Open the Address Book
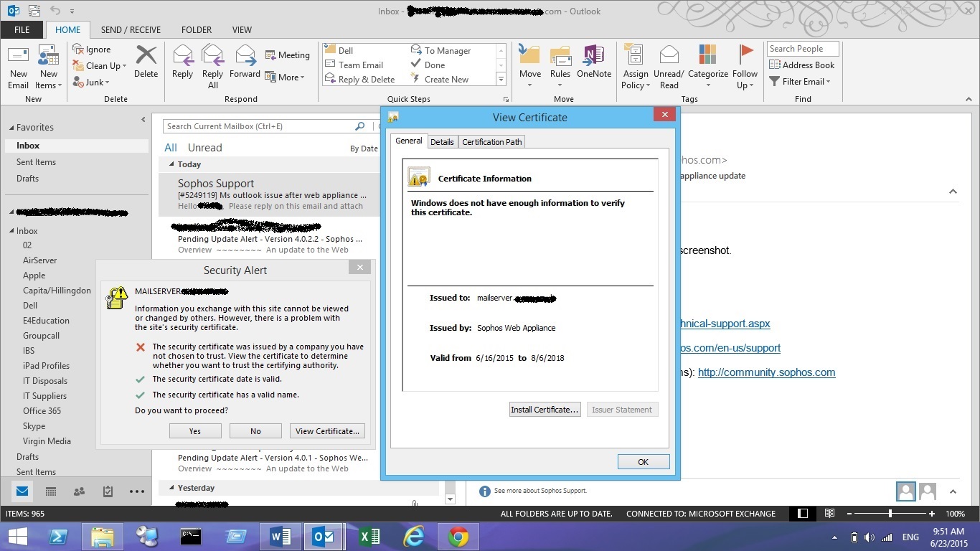The width and height of the screenshot is (980, 551). [802, 65]
